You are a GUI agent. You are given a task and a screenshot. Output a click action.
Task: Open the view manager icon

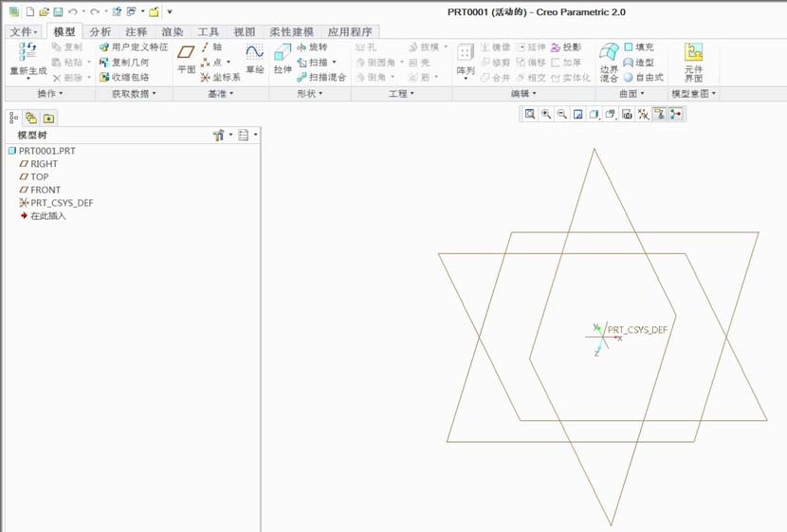click(x=627, y=115)
